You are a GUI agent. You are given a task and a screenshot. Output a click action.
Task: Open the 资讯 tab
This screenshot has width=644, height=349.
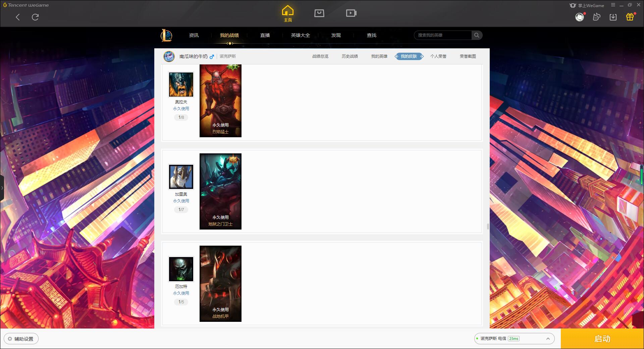194,35
